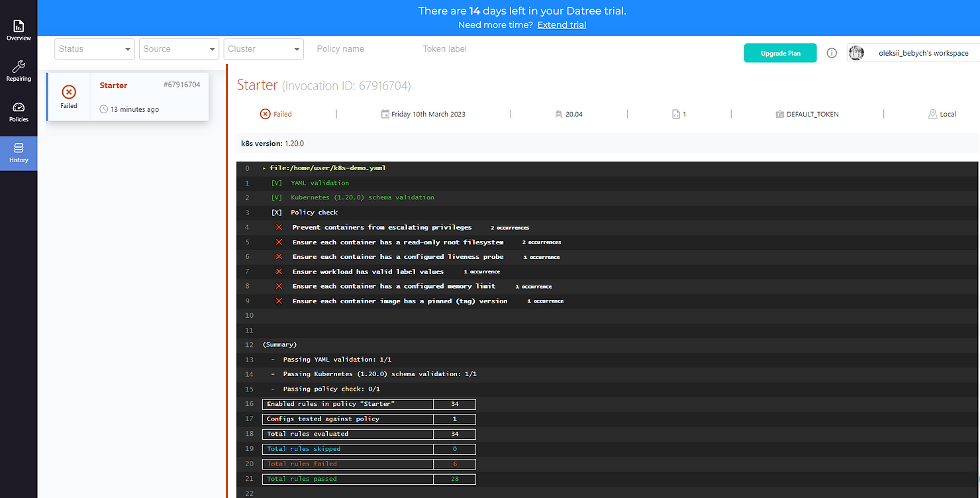Click the token icon beside DEFAULT_TOKEN
980x498 pixels.
pyautogui.click(x=779, y=114)
